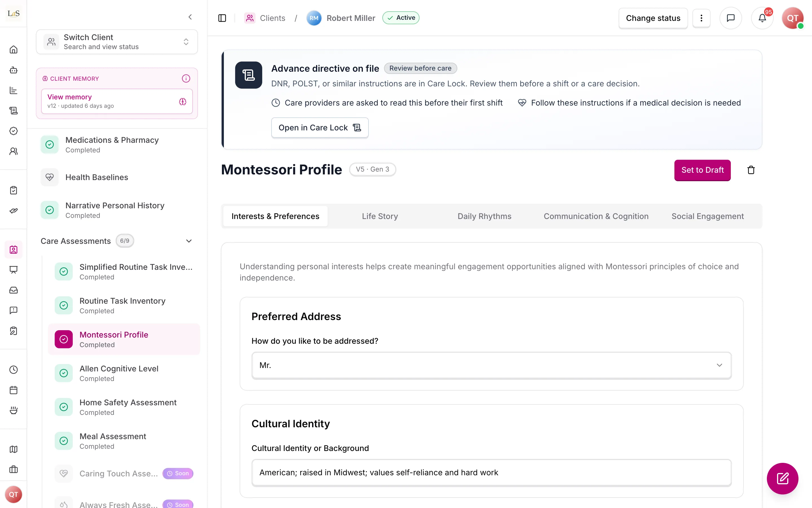Click the map icon in left rail
Viewport: 812px width, 508px height.
click(x=14, y=449)
